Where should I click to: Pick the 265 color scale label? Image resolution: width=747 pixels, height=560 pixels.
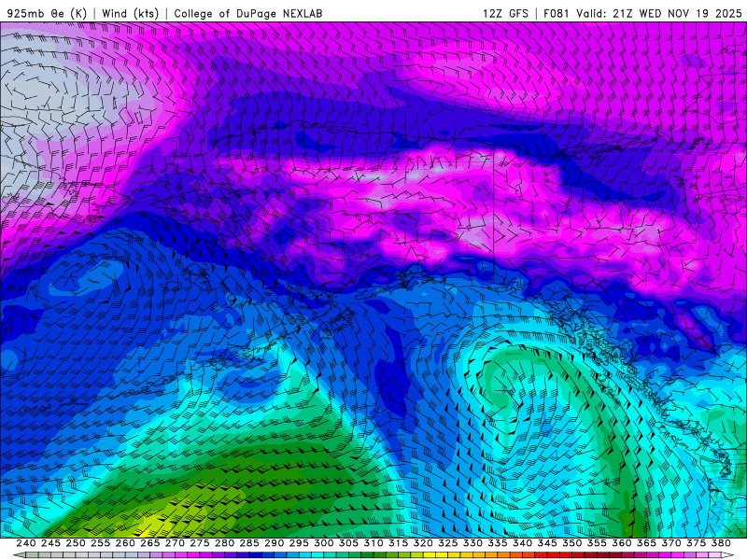coord(150,543)
